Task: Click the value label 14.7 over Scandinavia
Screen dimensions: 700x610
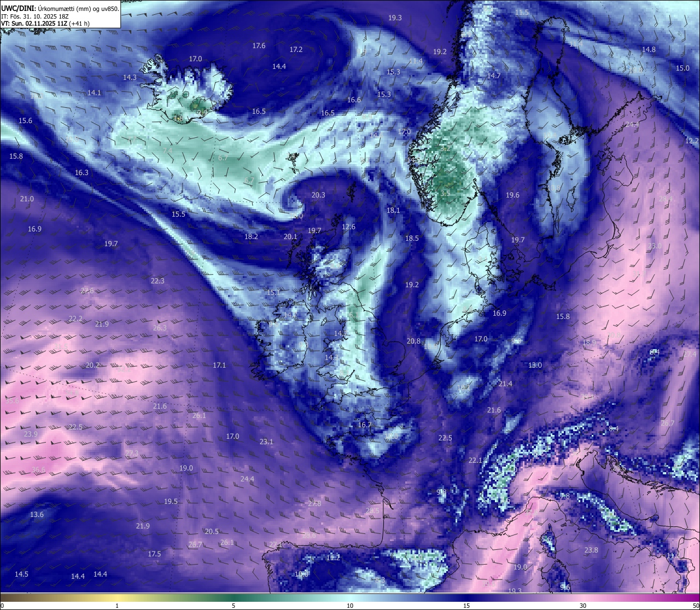Action: 494,75
